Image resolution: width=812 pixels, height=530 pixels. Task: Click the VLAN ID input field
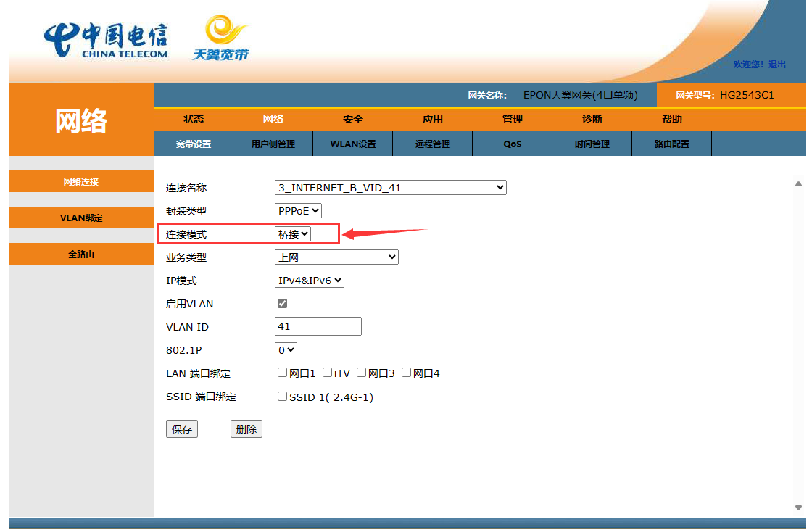318,326
